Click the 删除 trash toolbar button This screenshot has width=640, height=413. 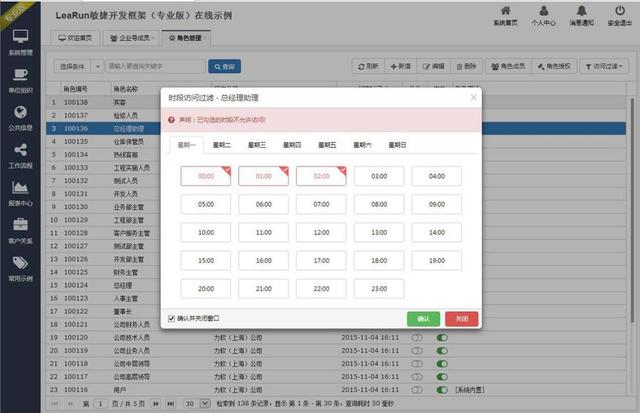coord(466,66)
